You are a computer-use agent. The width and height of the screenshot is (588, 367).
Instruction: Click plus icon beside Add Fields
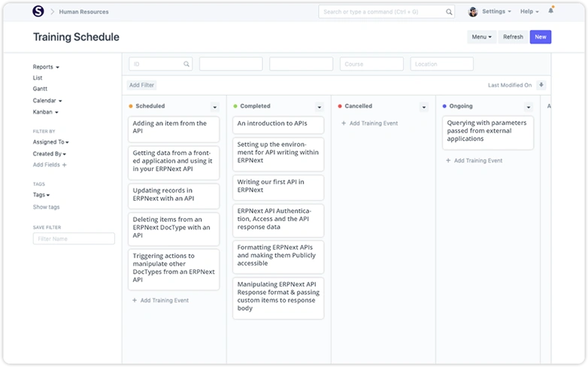(x=65, y=165)
